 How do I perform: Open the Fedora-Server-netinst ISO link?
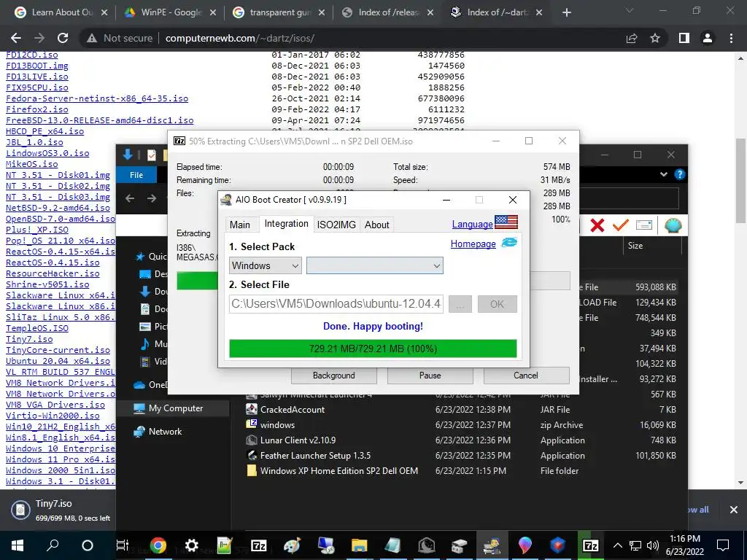pos(97,98)
